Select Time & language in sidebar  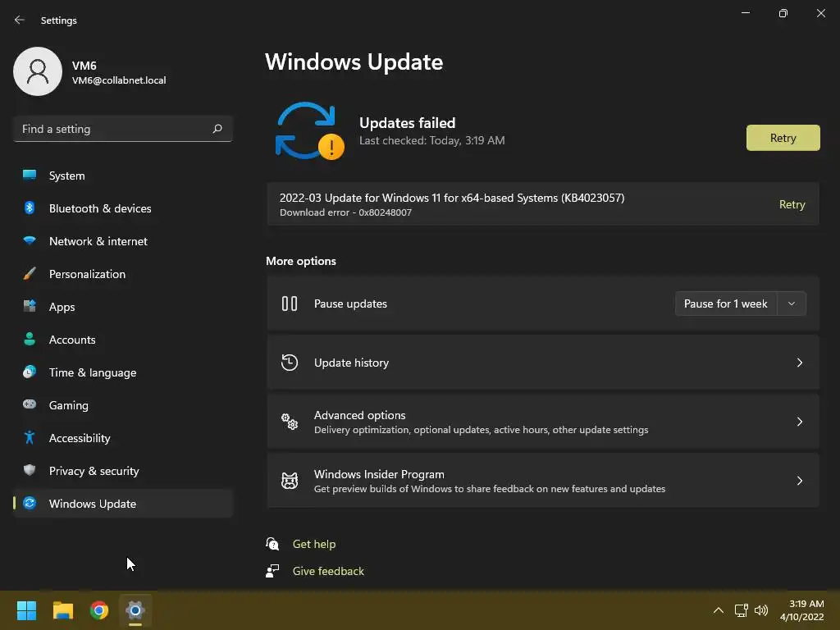tap(123, 372)
